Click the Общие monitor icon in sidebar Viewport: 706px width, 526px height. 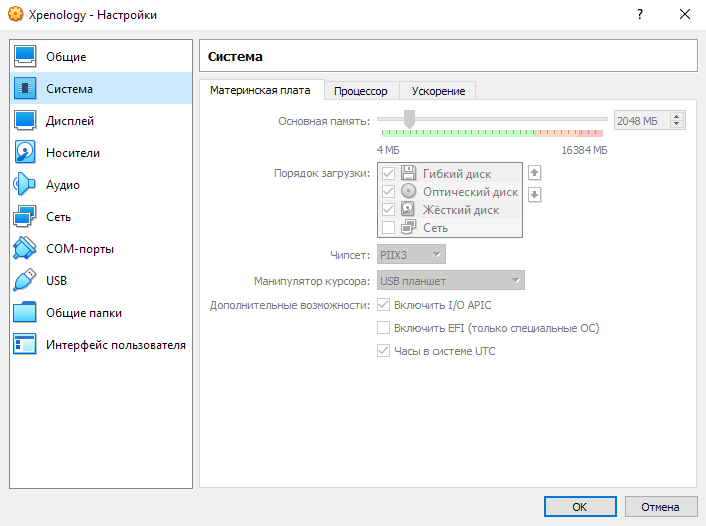click(25, 56)
